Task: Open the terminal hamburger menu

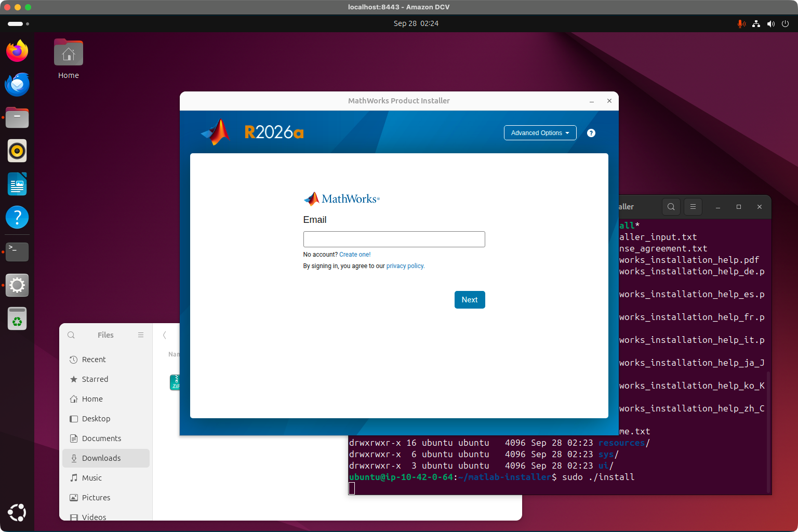Action: tap(693, 207)
